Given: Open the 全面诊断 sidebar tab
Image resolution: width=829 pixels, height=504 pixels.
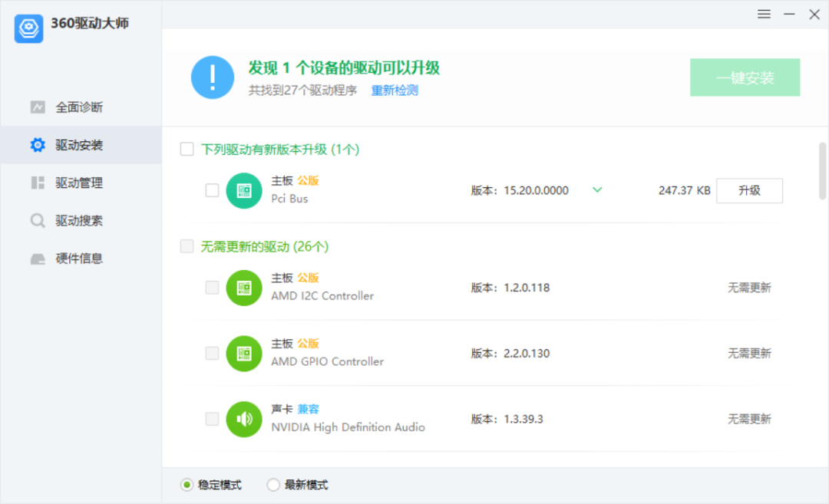Looking at the screenshot, I should tap(81, 107).
